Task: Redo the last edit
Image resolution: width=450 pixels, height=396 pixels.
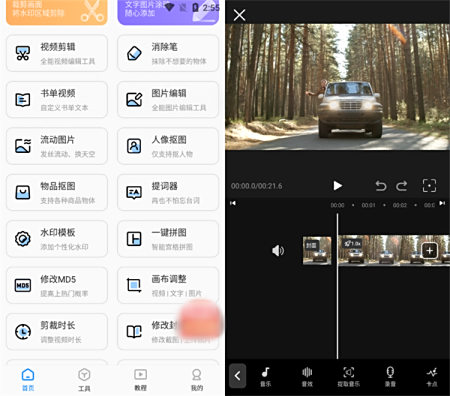Action: (402, 186)
